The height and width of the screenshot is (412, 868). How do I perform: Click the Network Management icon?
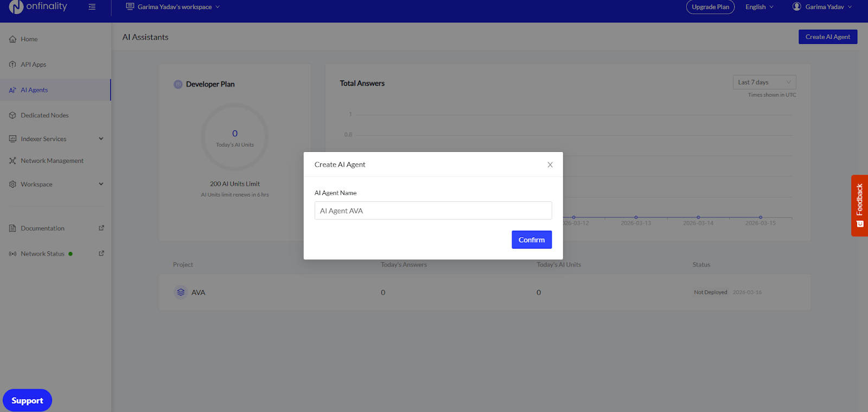12,161
